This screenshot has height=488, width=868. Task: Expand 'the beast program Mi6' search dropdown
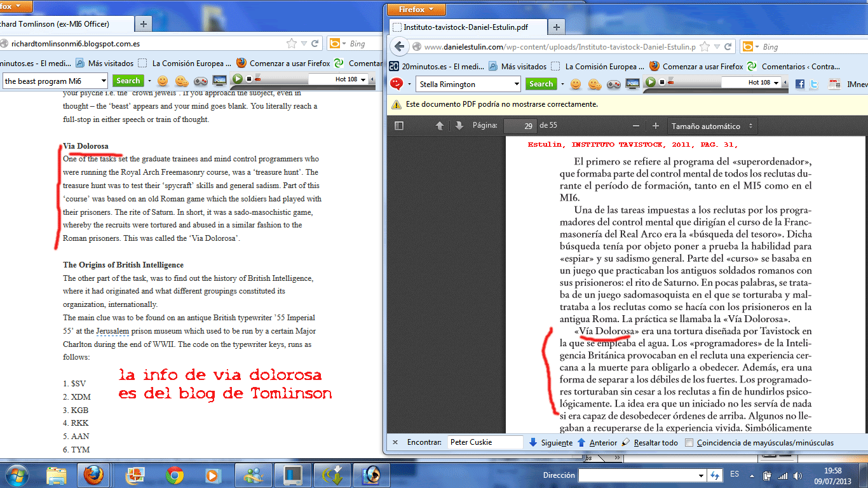coord(103,81)
